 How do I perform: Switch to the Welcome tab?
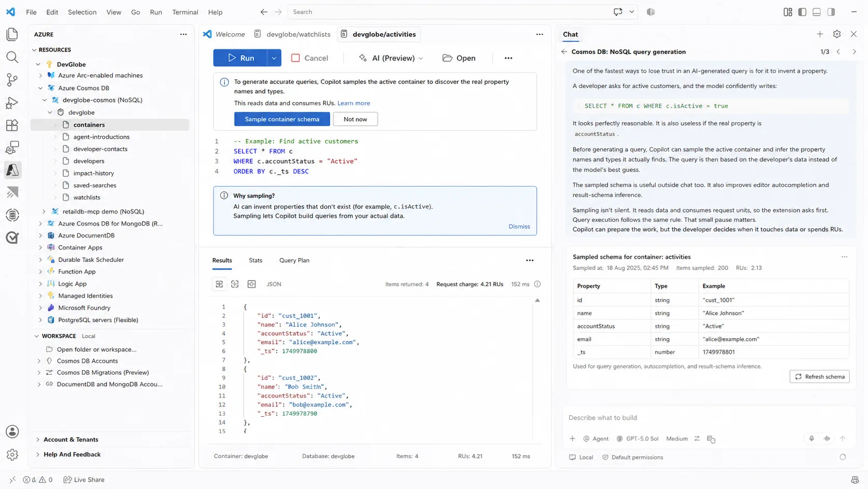tap(224, 34)
